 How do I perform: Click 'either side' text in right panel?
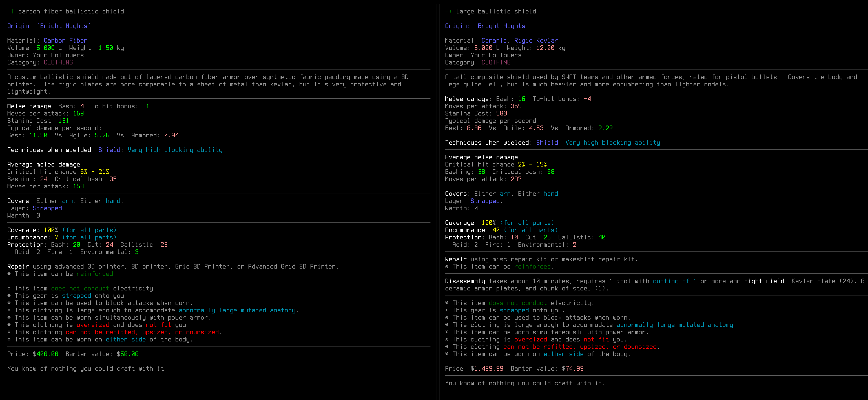click(x=563, y=354)
